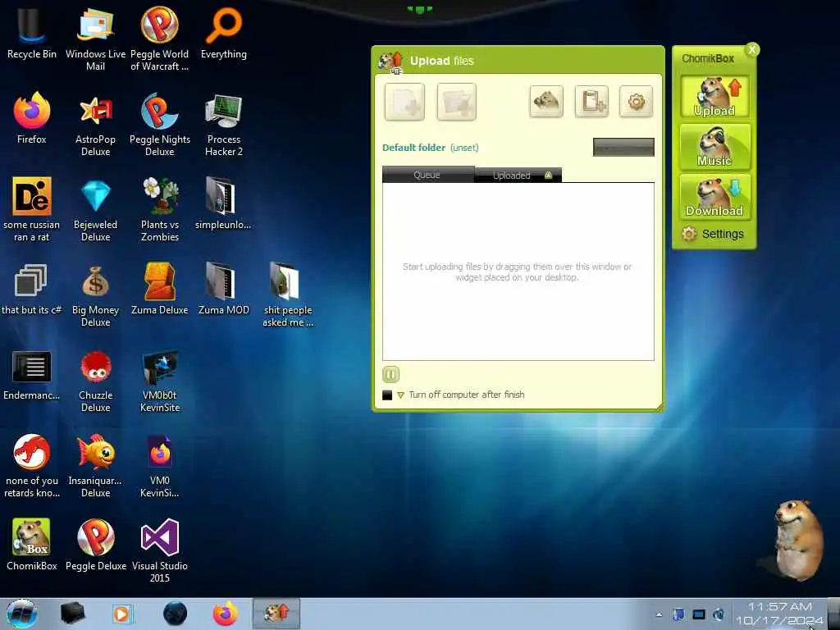Expand the green triangle beside Turn off computer
This screenshot has height=630, width=840.
tap(400, 395)
